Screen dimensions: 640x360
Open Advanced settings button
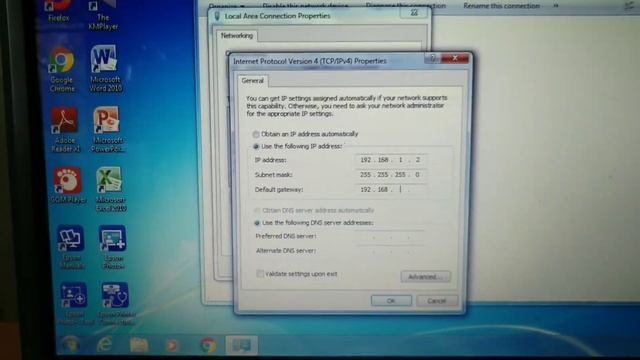425,277
